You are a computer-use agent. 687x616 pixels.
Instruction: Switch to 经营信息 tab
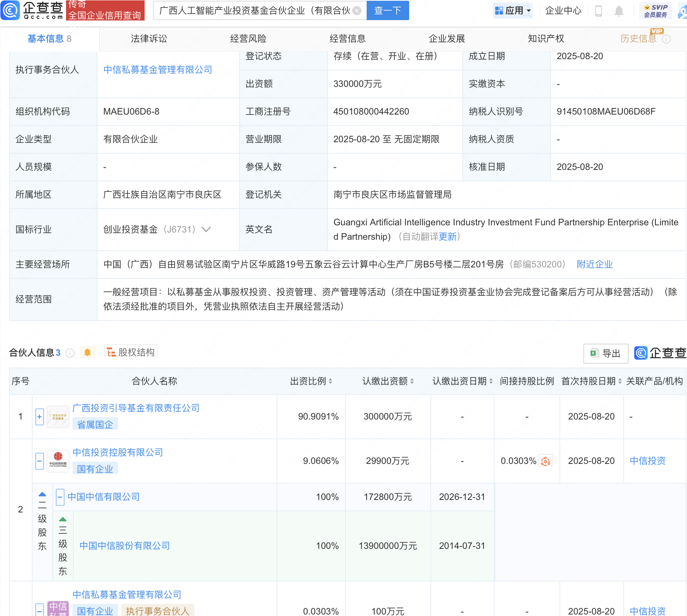click(x=348, y=39)
